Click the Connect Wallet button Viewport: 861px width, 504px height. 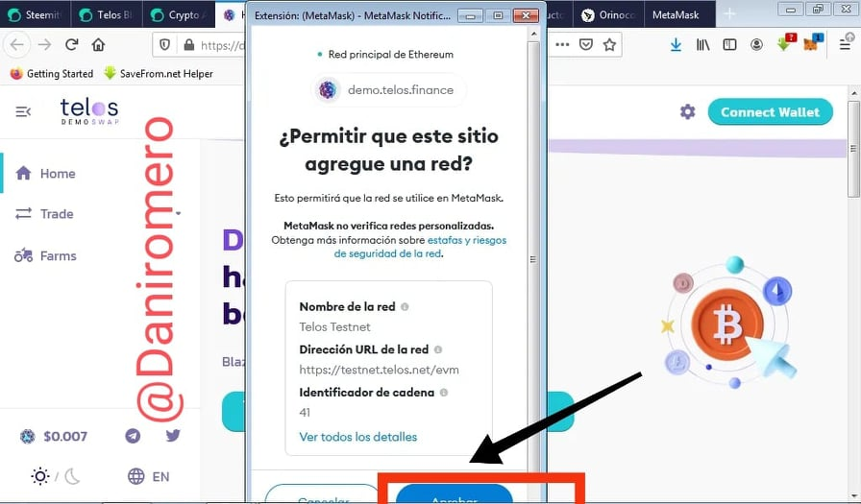pos(770,112)
